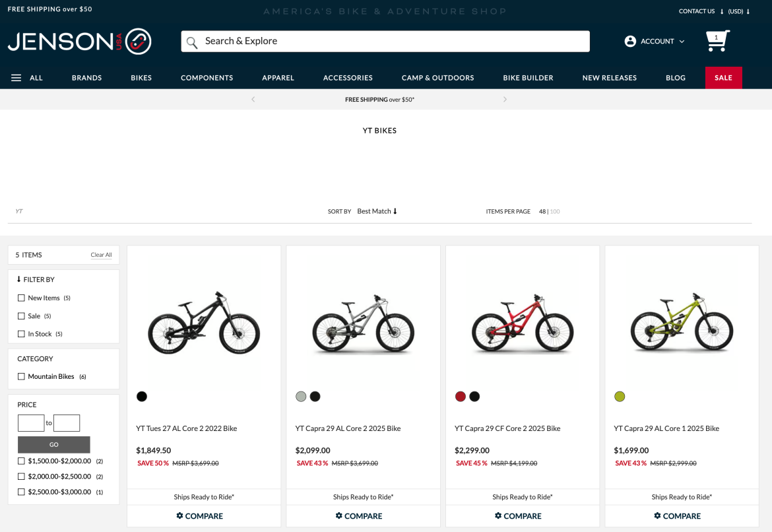The image size is (772, 532).
Task: Select the BIKE BUILDER navigation tab
Action: coord(528,77)
